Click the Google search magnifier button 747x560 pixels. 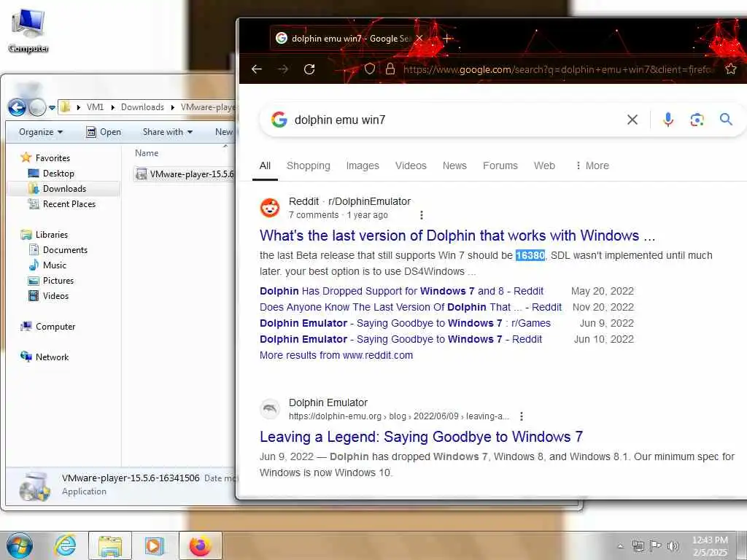(726, 119)
